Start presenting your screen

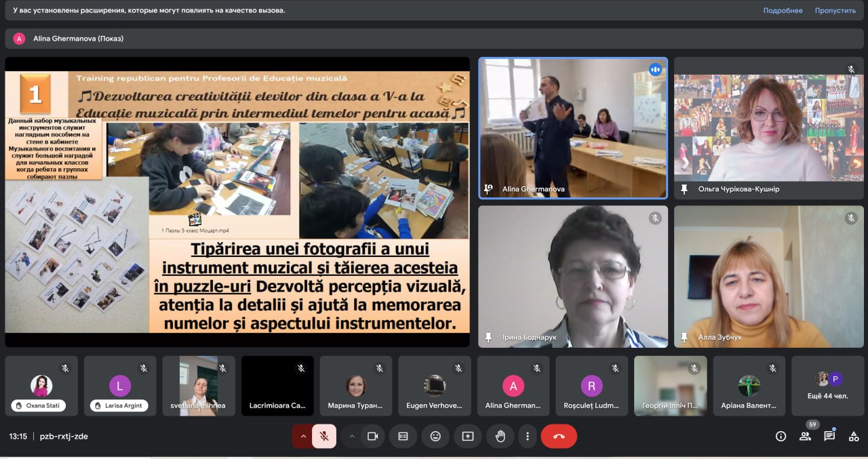[468, 437]
